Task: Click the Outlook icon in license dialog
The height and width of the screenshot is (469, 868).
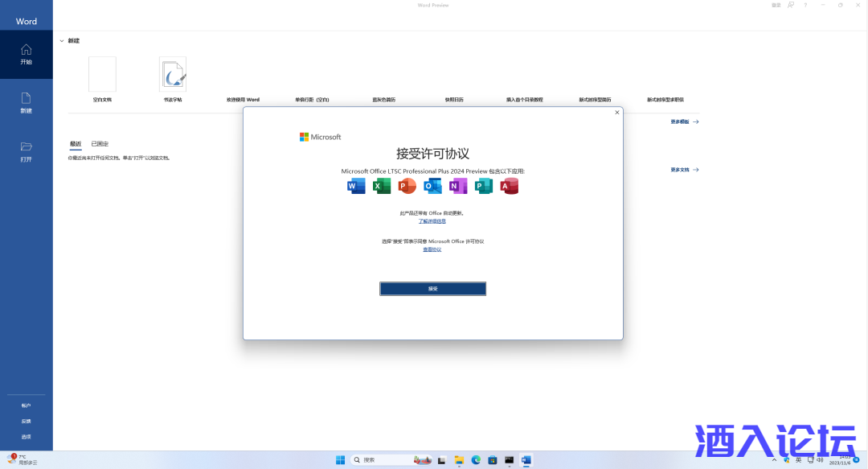Action: pos(432,186)
